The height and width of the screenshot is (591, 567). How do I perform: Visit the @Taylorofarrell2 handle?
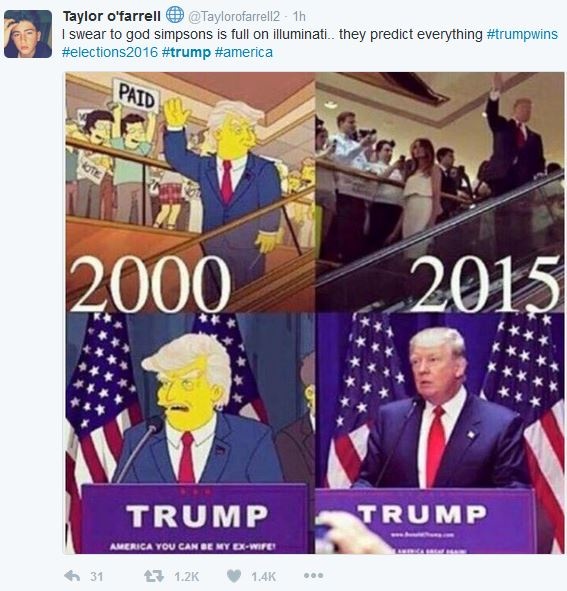pos(234,16)
